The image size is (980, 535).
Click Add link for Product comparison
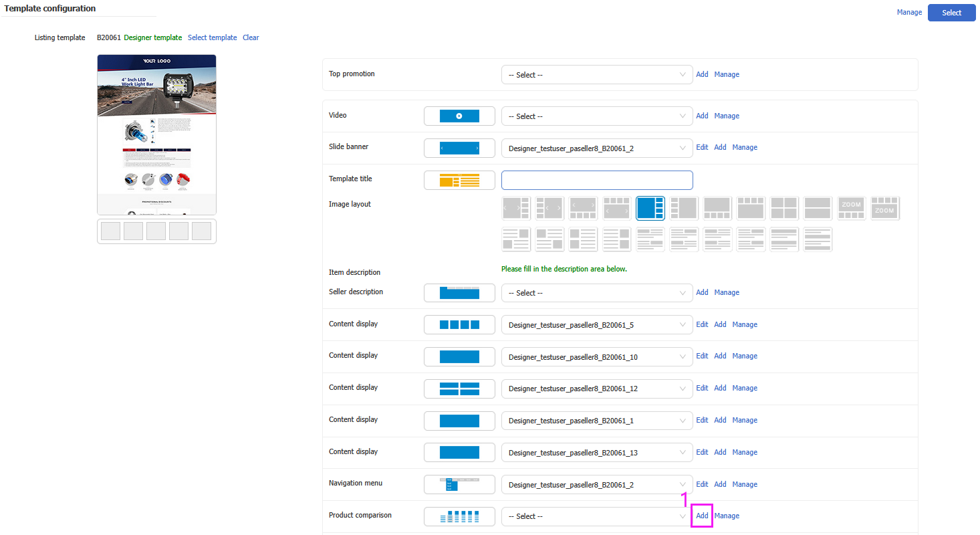click(x=702, y=516)
